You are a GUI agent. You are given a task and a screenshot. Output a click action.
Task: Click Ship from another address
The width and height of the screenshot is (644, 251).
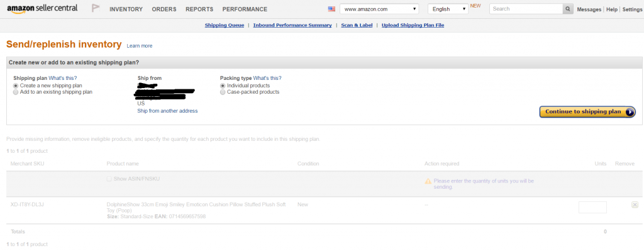(x=167, y=111)
